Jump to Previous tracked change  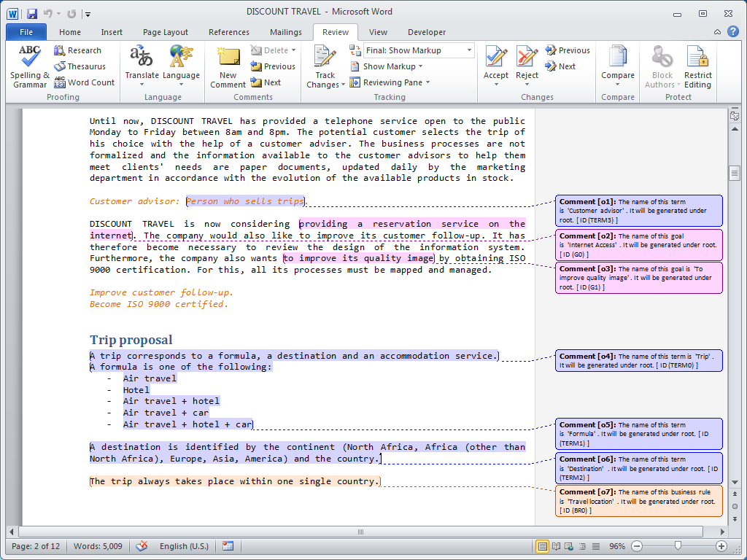(x=568, y=50)
